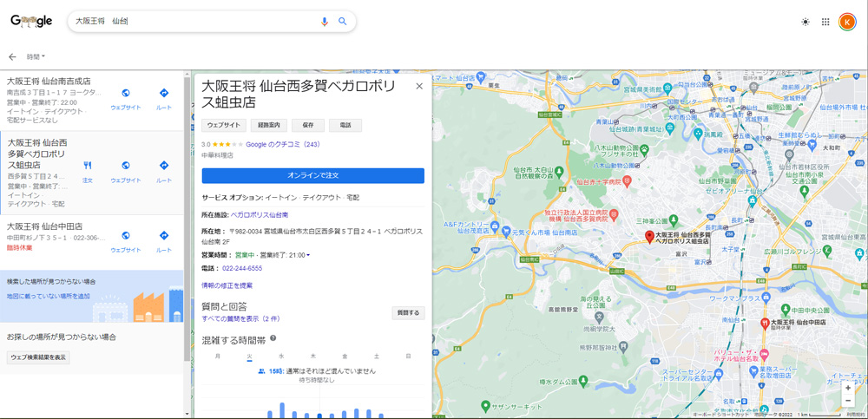Expand the 営業時間 hours dropdown arrow
868x419 pixels.
point(308,255)
